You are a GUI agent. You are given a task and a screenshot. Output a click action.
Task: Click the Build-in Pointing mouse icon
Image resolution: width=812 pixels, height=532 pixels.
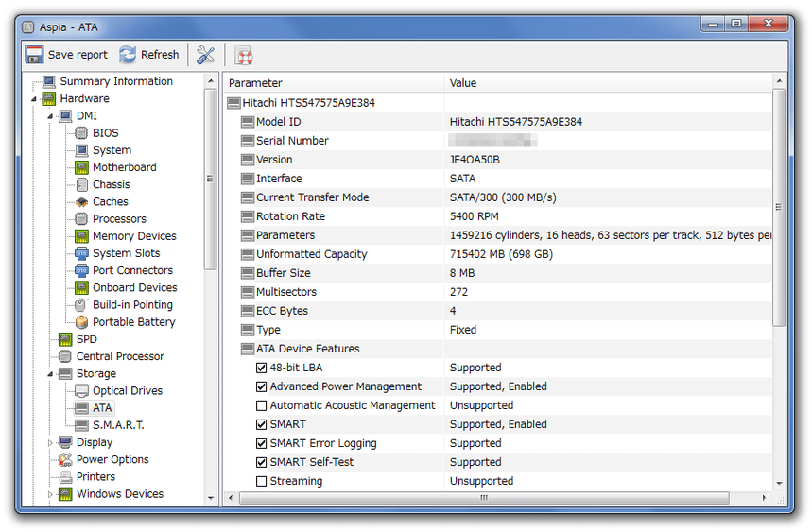point(81,305)
